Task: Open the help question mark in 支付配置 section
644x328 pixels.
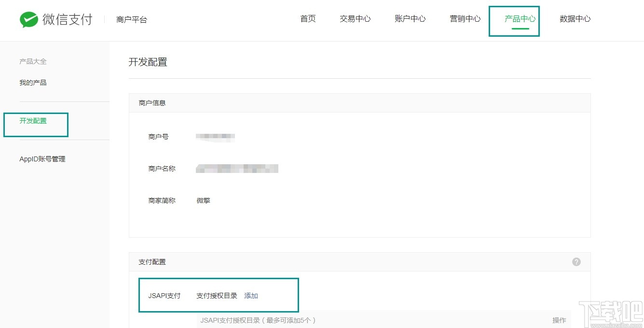Action: click(x=576, y=261)
